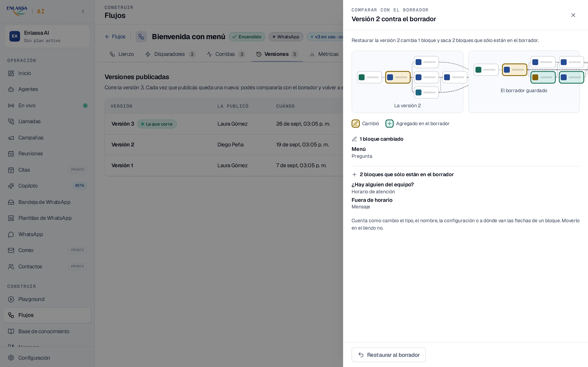
Task: Go back to Flujos list
Action: (115, 37)
